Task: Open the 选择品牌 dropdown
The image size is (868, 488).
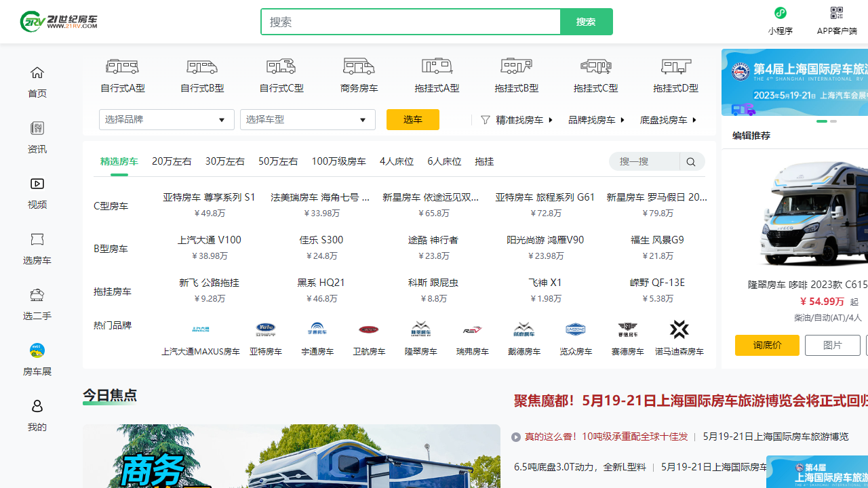Action: [166, 119]
